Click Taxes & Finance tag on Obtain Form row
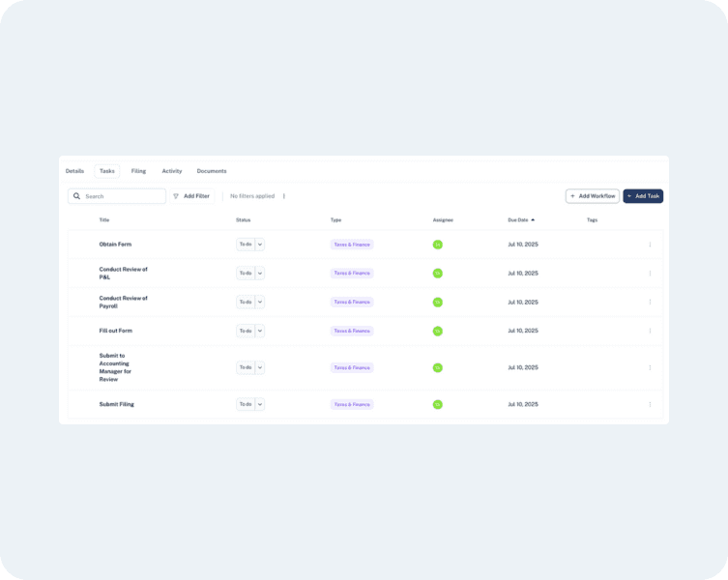This screenshot has height=580, width=728. pyautogui.click(x=352, y=245)
